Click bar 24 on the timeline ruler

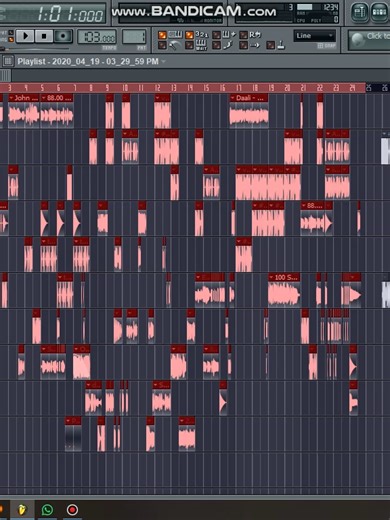pos(352,88)
